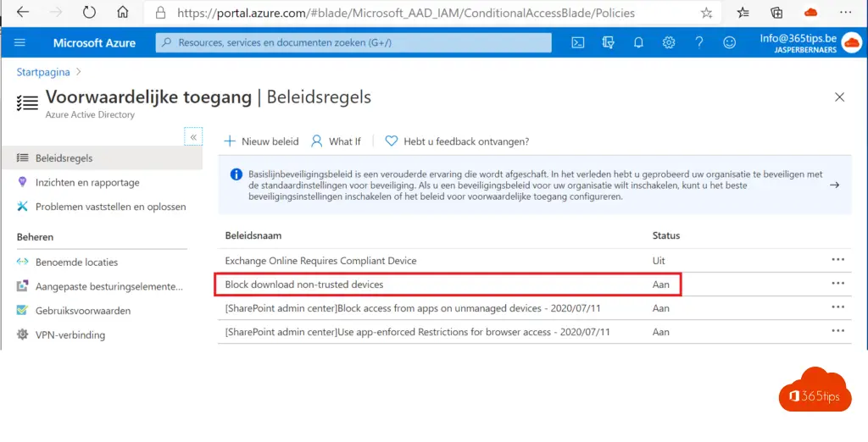Screen dimensions: 868x442
Task: Launch Azure Cloud Shell icon
Action: click(578, 42)
